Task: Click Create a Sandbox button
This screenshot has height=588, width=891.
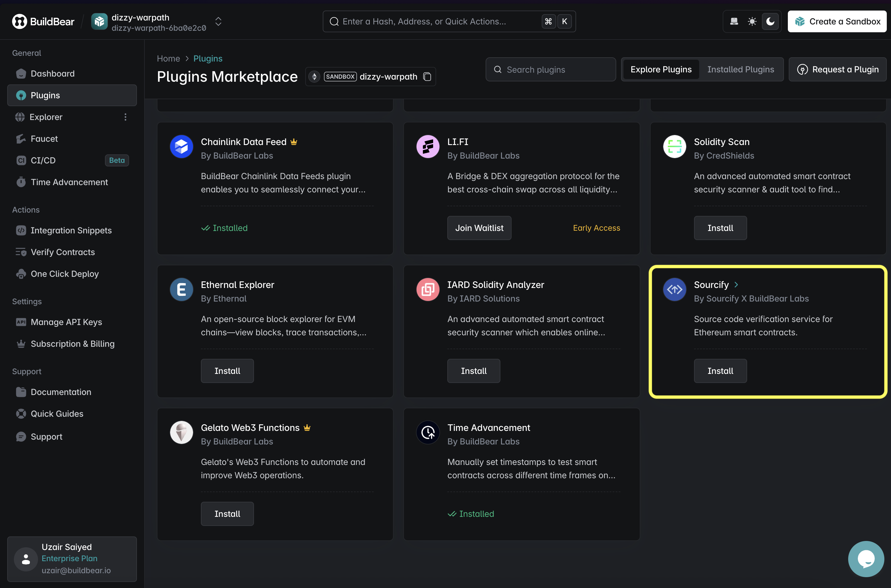Action: [837, 22]
